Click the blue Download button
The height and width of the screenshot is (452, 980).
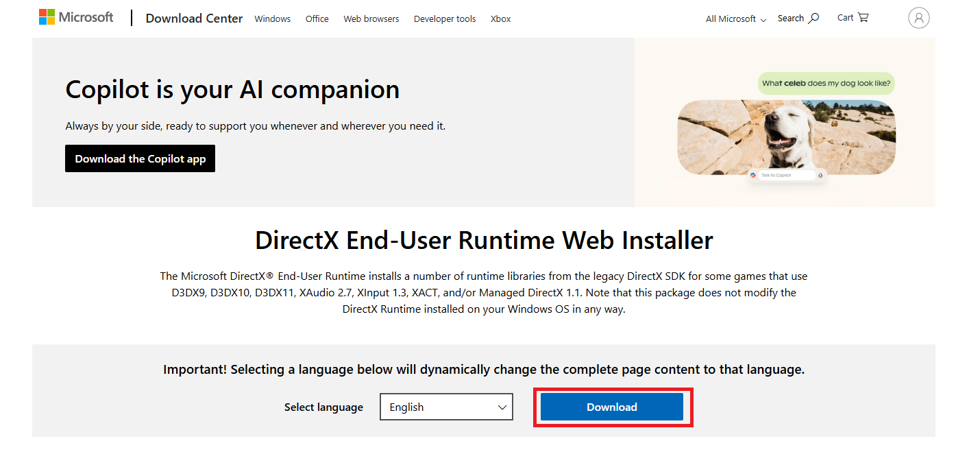click(611, 407)
